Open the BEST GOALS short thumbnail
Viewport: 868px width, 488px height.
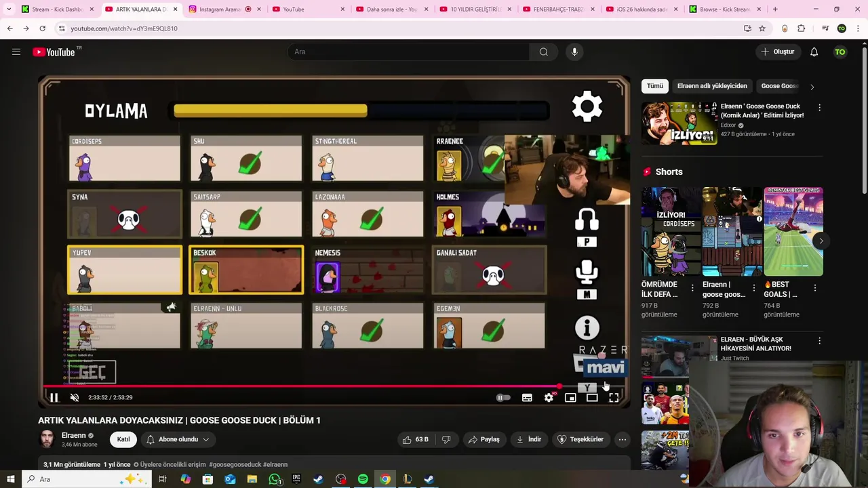[793, 232]
